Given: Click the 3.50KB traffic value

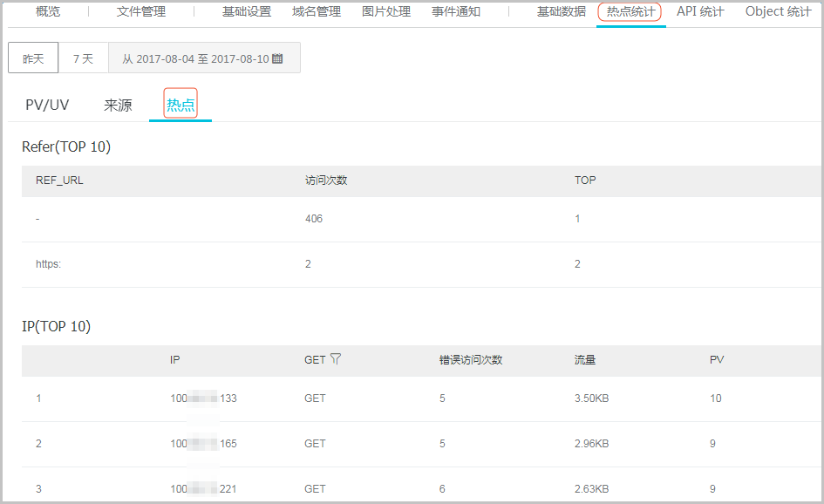Looking at the screenshot, I should pos(592,398).
